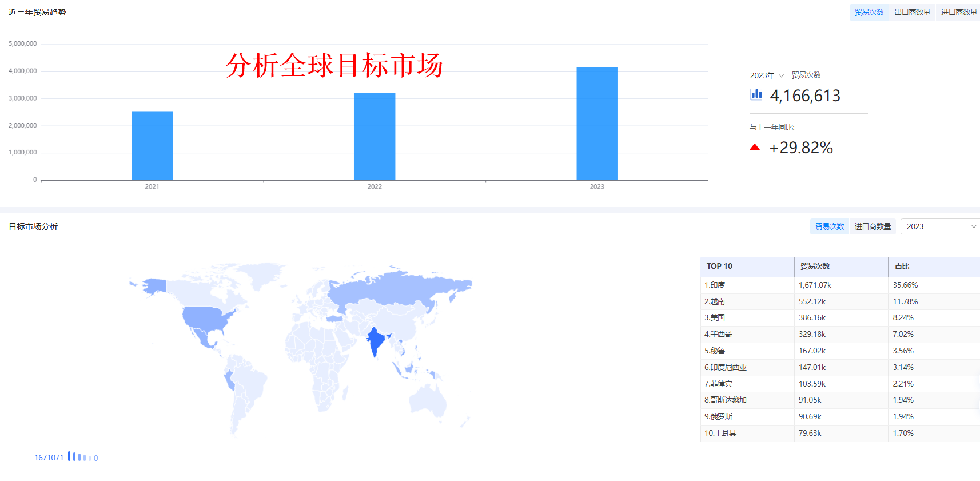
Task: Switch trend chart to 出口商数量 tab
Action: (912, 12)
